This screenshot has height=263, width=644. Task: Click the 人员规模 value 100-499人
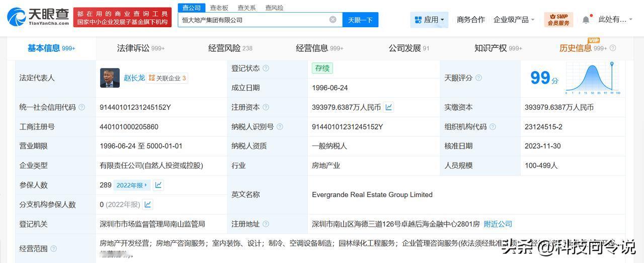[x=541, y=165]
